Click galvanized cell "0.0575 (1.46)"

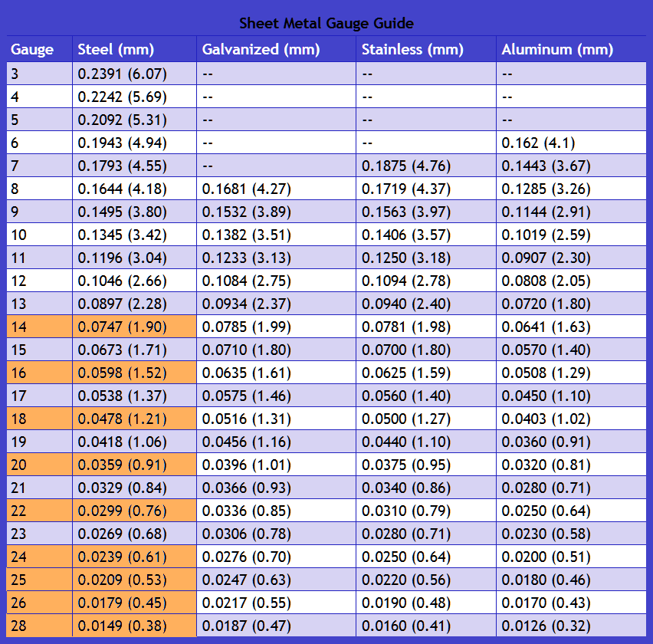[276, 396]
